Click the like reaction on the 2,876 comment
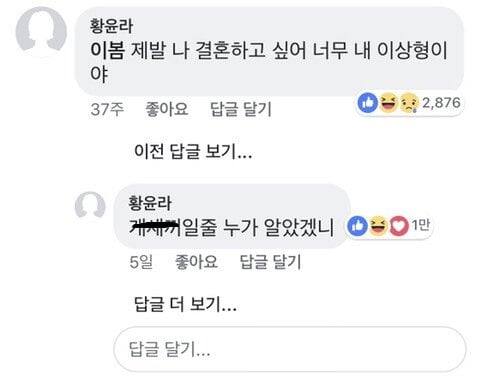This screenshot has height=380, width=480. tap(368, 103)
